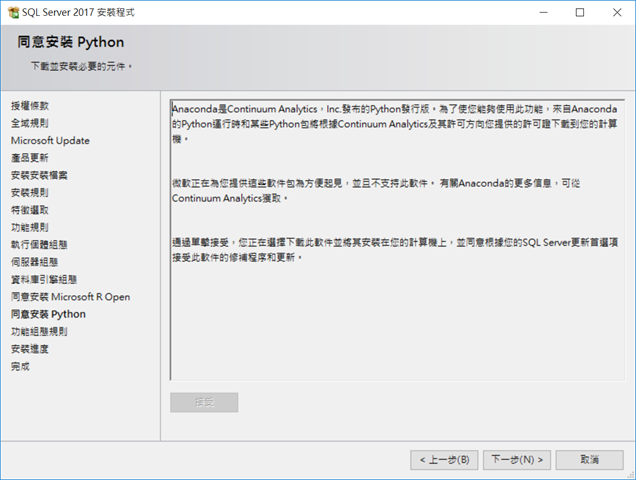Select 功能組態規則 step in sidebar
Screen dimensions: 636x480
(39, 331)
